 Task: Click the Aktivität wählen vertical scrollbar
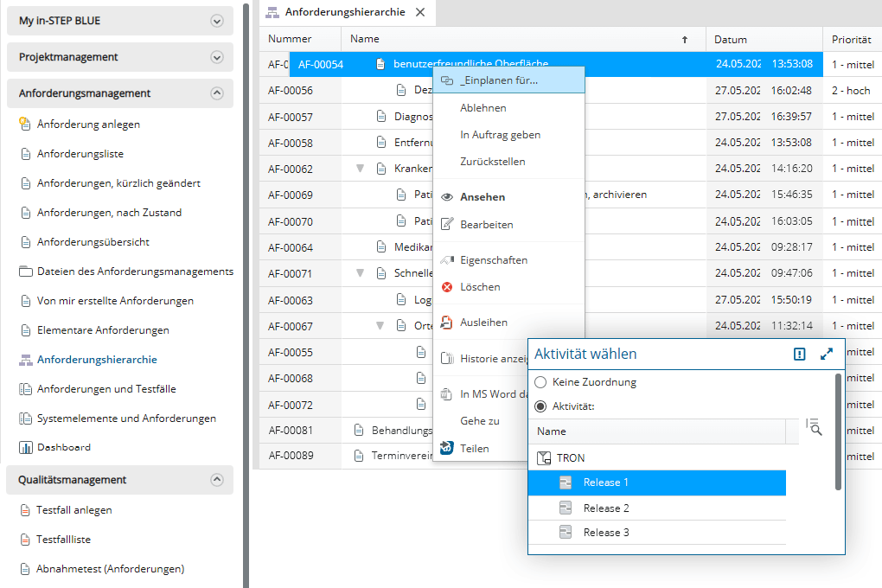coord(838,432)
